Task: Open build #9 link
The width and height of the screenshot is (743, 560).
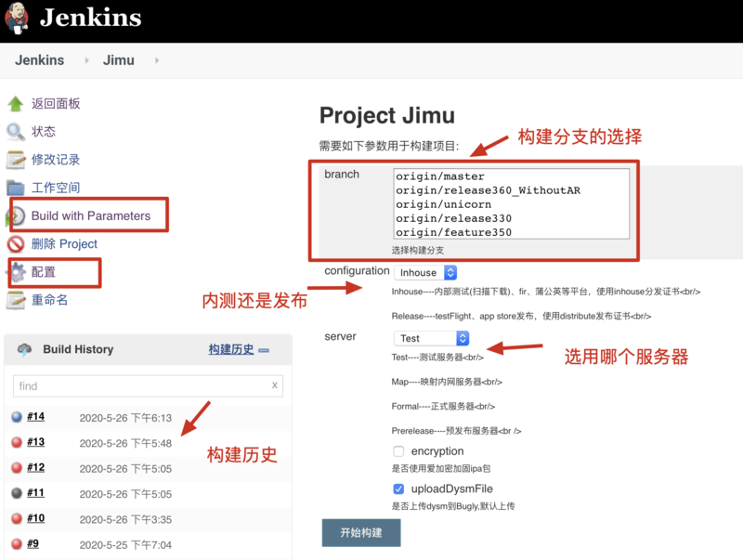Action: 33,544
